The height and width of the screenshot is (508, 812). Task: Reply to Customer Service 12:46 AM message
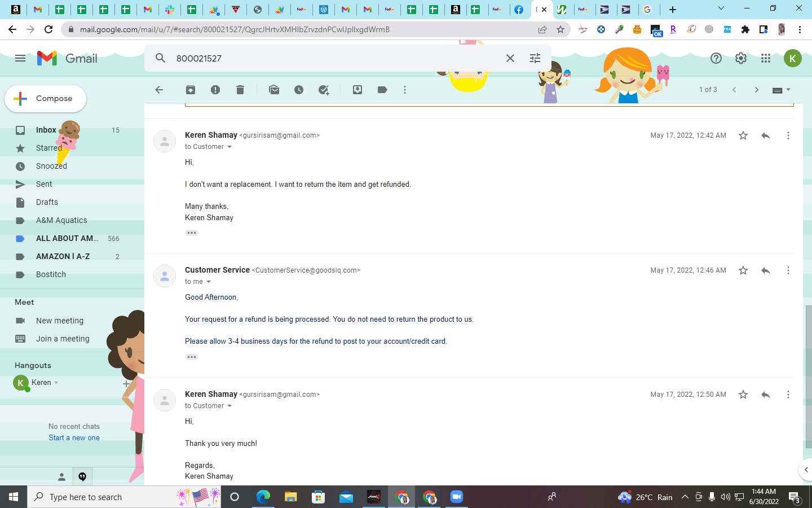pyautogui.click(x=766, y=270)
